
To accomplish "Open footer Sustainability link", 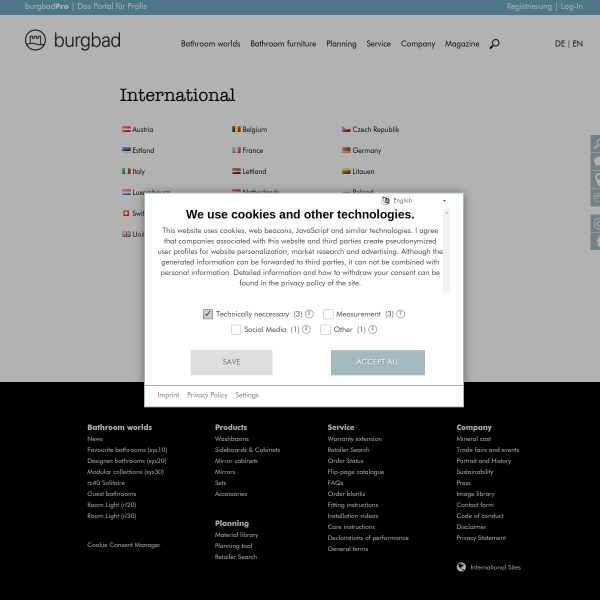I will point(475,472).
